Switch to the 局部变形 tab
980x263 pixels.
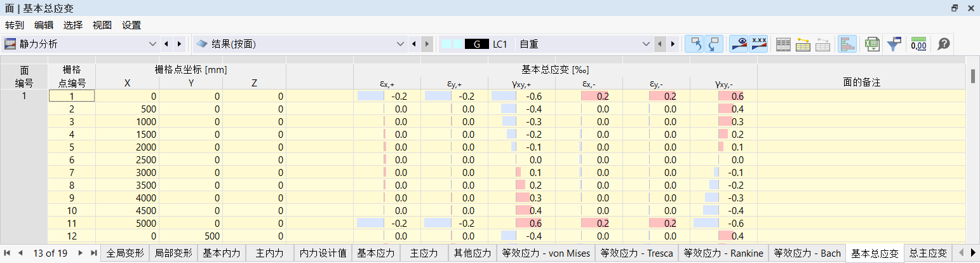point(173,253)
